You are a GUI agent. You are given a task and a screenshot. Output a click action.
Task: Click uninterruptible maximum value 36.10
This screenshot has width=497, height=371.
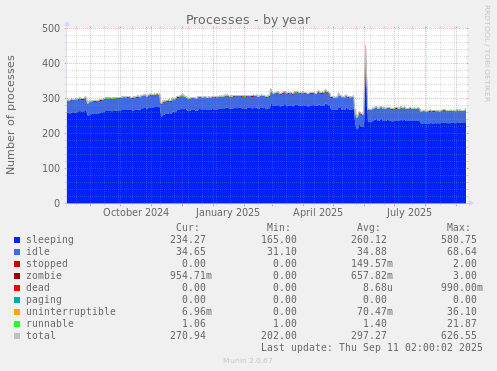click(x=462, y=312)
